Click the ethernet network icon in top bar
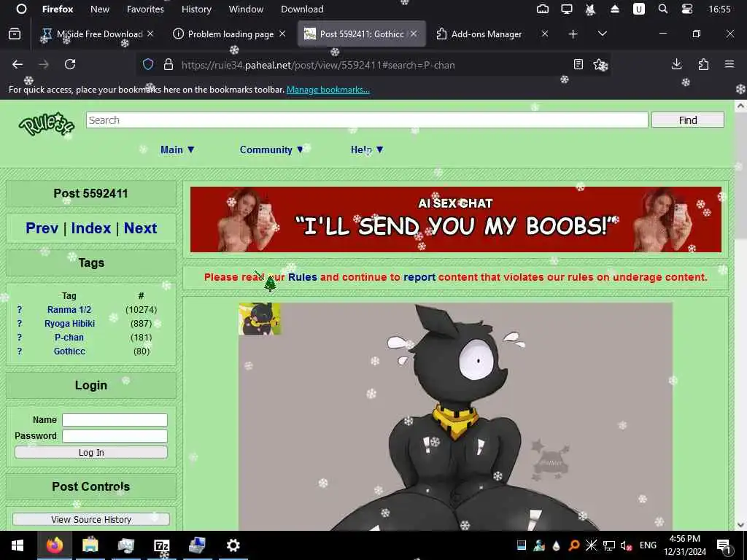This screenshot has height=560, width=747. click(543, 9)
